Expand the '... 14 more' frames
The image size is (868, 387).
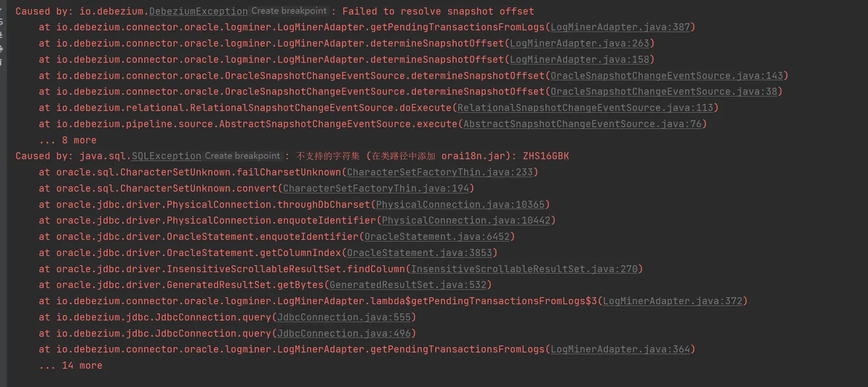pyautogui.click(x=70, y=366)
